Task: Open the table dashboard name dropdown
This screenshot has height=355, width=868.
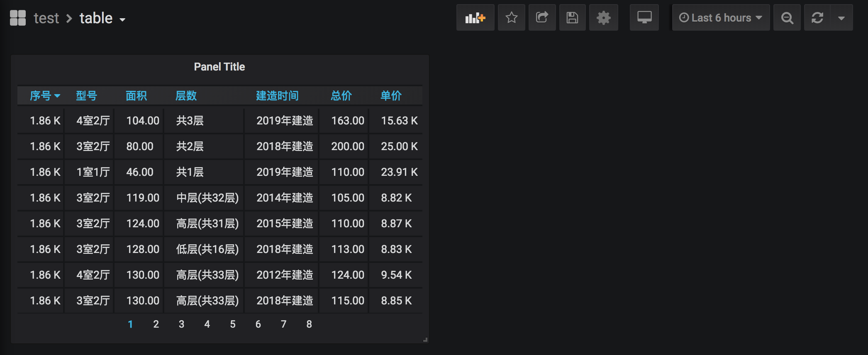Action: coord(102,18)
